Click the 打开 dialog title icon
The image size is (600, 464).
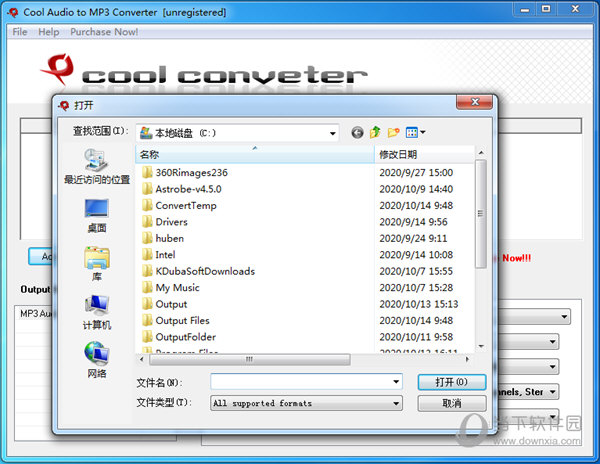pos(64,105)
